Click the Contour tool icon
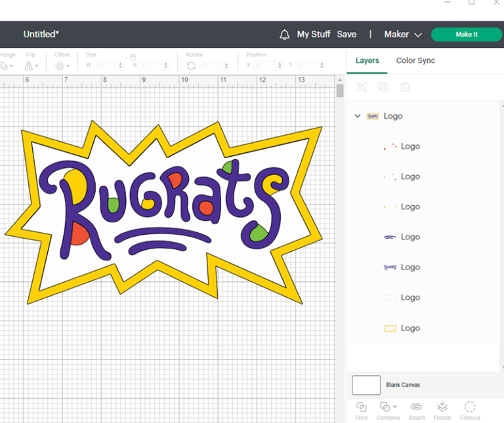The height and width of the screenshot is (423, 504). [470, 407]
